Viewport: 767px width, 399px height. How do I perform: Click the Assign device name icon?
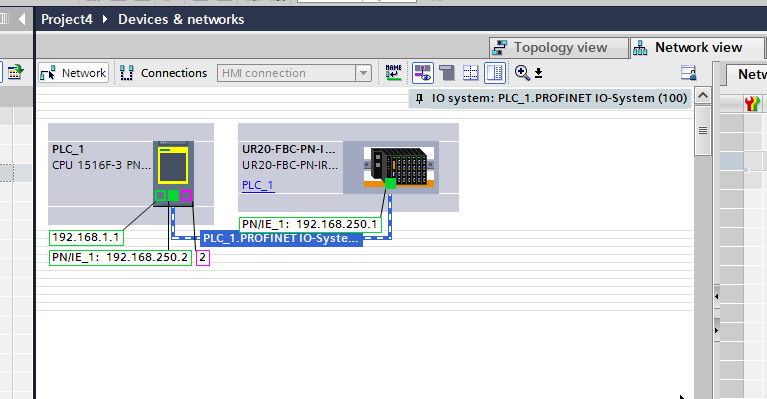(x=393, y=73)
